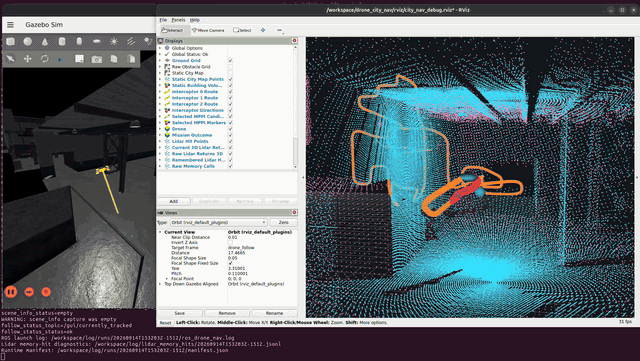Activate the Gazebo rotate tool
Image resolution: width=640 pixels, height=361 pixels.
point(45,59)
